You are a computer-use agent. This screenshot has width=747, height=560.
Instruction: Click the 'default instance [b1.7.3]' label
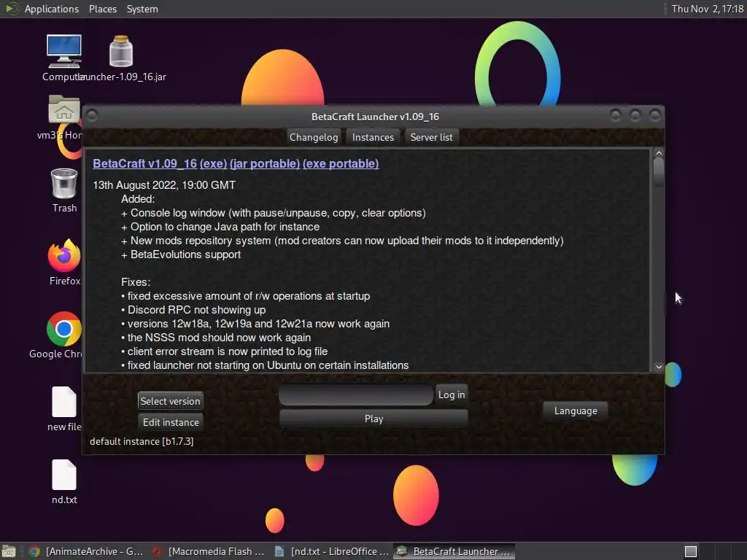click(142, 441)
